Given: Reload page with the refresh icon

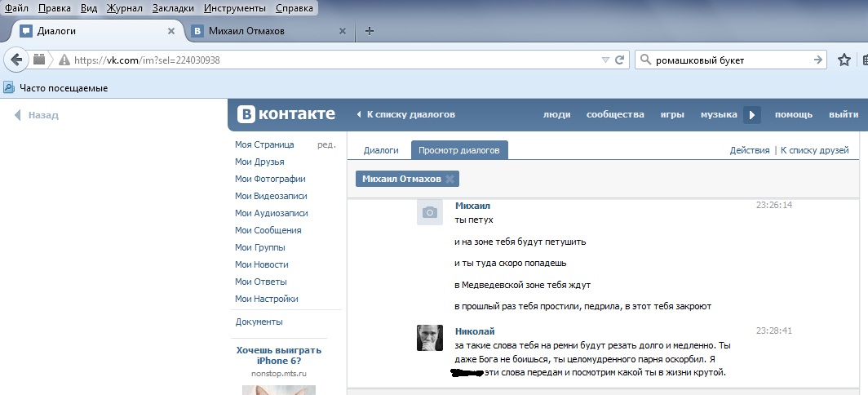Looking at the screenshot, I should (620, 60).
